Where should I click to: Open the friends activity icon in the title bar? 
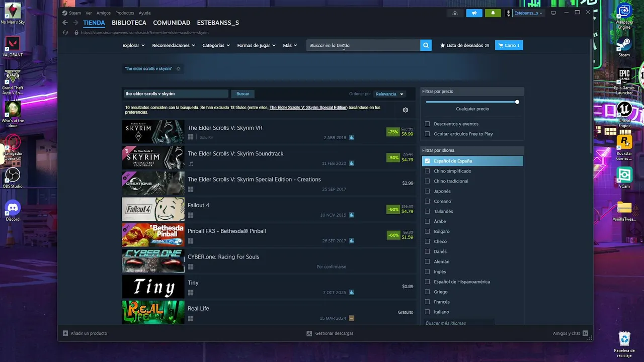[455, 13]
